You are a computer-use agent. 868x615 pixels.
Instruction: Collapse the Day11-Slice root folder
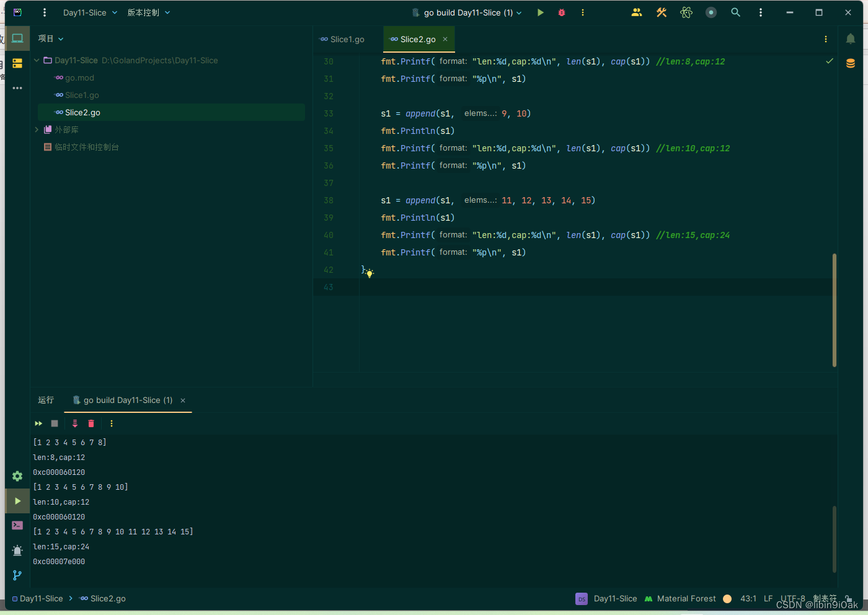tap(37, 60)
